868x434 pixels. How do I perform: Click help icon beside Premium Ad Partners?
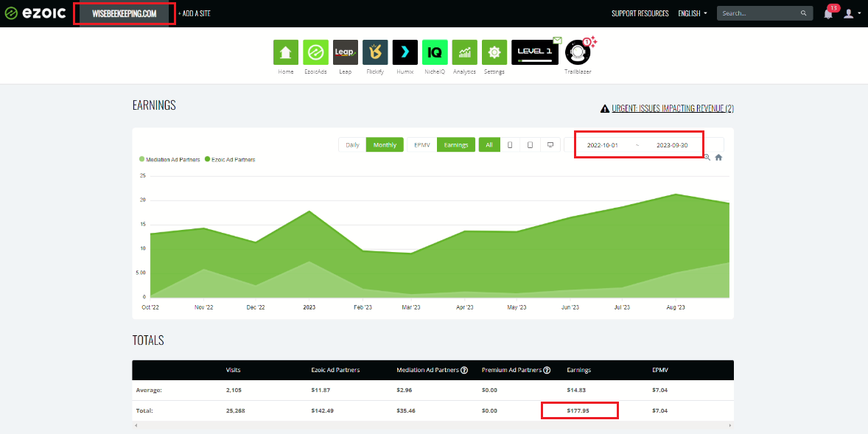coord(547,371)
